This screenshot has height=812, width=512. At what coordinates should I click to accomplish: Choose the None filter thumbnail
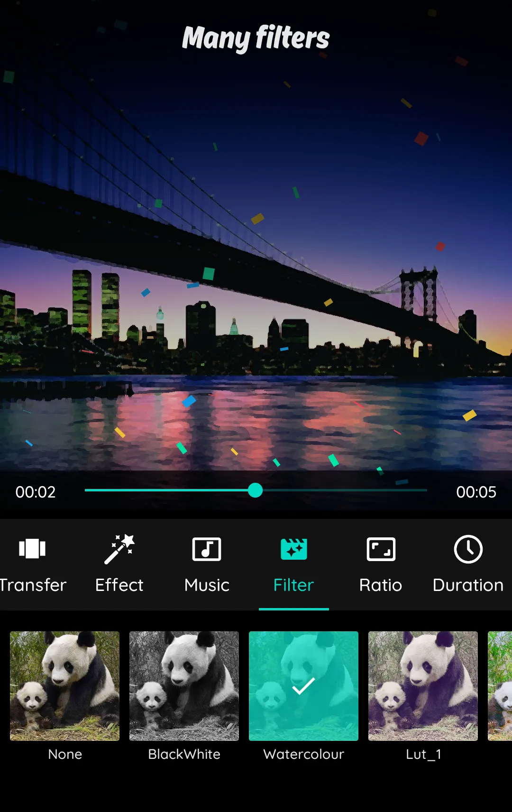tap(65, 686)
